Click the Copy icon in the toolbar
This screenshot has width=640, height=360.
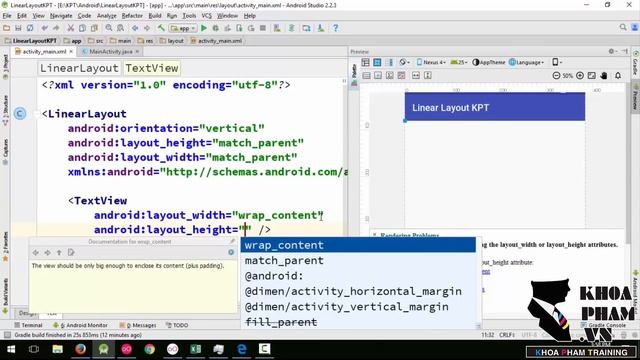coord(82,28)
